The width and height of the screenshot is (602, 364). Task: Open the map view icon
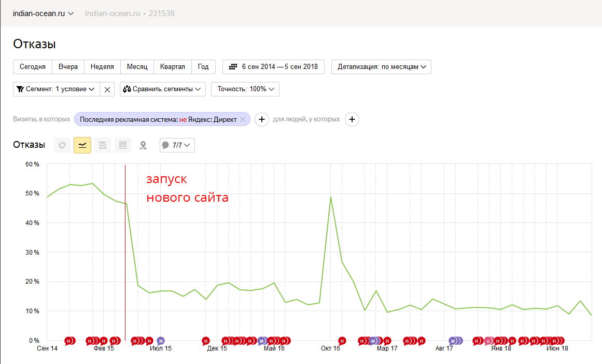coord(143,145)
